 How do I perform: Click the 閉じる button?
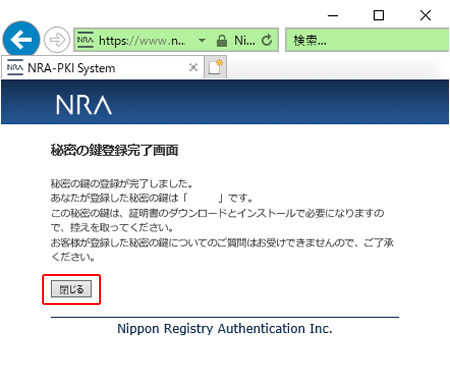pos(71,289)
